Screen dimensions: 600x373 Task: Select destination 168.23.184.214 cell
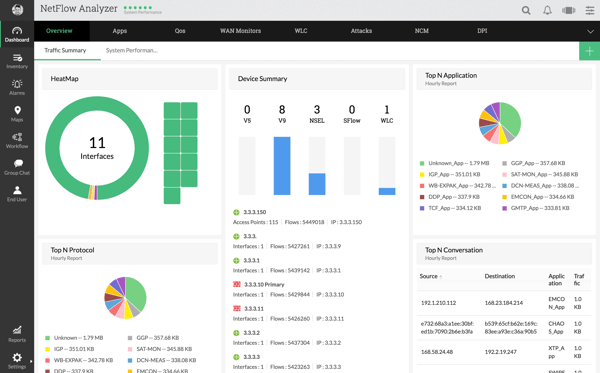pyautogui.click(x=504, y=303)
